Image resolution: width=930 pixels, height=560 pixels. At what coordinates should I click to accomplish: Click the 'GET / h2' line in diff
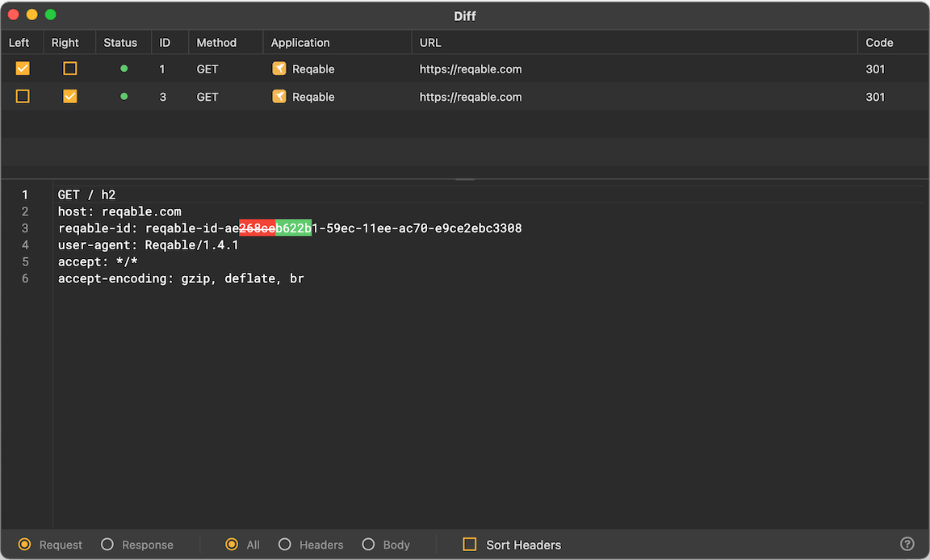click(86, 194)
